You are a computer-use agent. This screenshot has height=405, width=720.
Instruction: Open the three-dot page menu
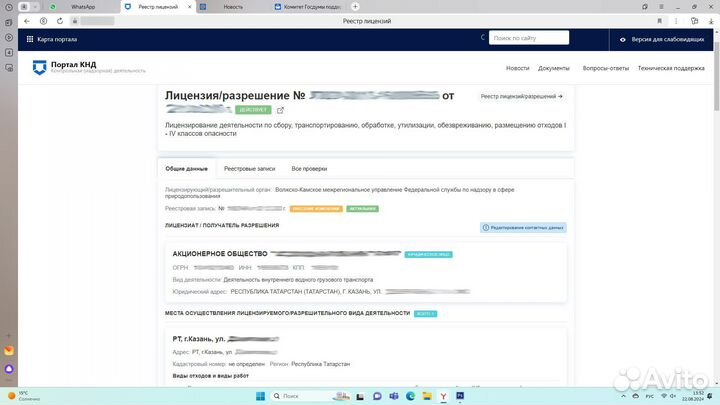(676, 21)
